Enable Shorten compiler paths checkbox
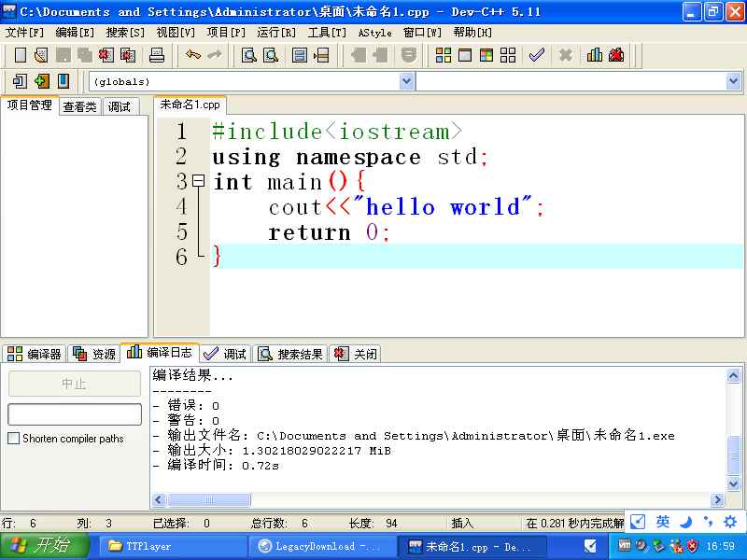This screenshot has width=747, height=560. tap(14, 439)
